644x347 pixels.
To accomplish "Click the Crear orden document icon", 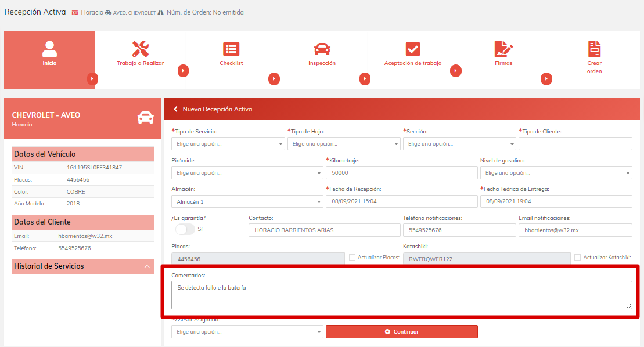I will [x=594, y=49].
